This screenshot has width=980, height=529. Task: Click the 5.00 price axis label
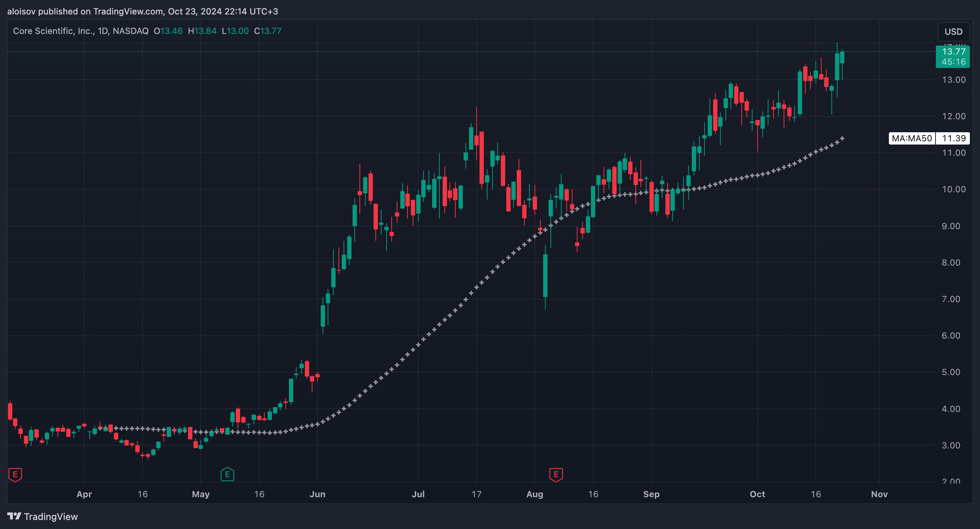pos(951,372)
